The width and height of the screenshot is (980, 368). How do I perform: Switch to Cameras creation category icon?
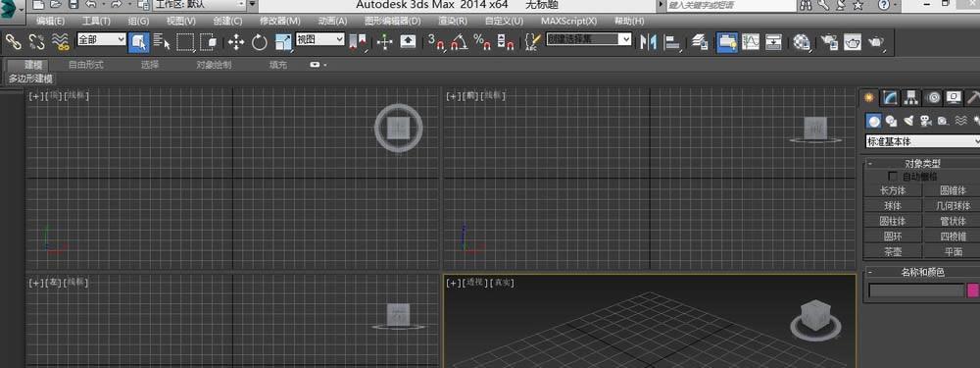click(926, 121)
